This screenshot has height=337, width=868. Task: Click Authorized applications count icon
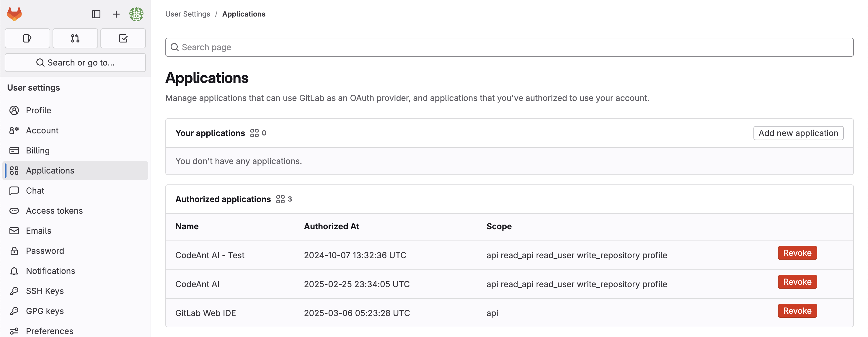(x=280, y=199)
